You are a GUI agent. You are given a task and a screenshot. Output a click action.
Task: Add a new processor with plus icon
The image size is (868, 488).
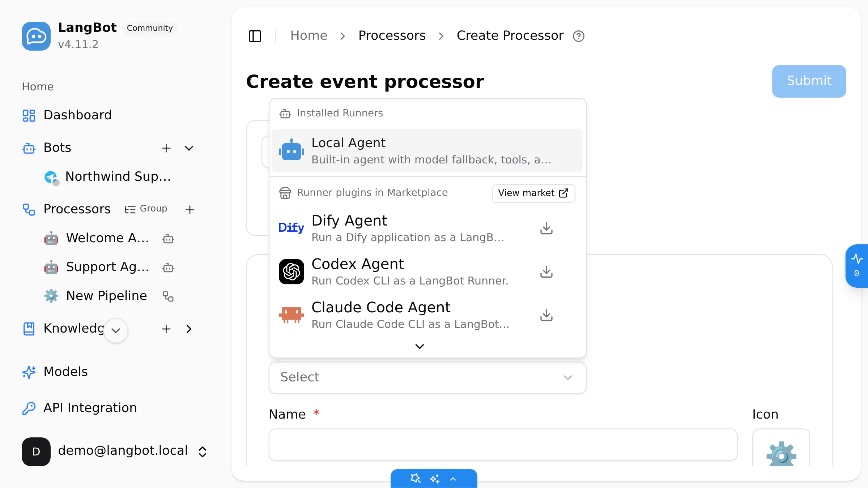click(x=190, y=210)
